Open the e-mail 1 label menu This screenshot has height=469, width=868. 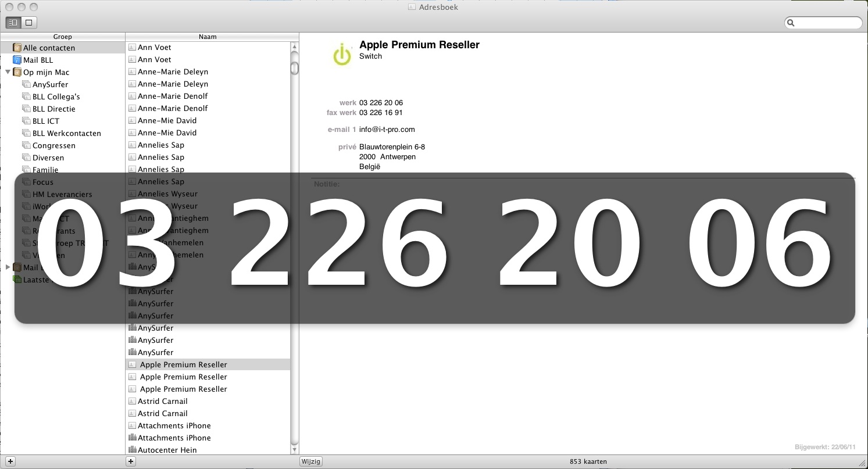(x=342, y=130)
